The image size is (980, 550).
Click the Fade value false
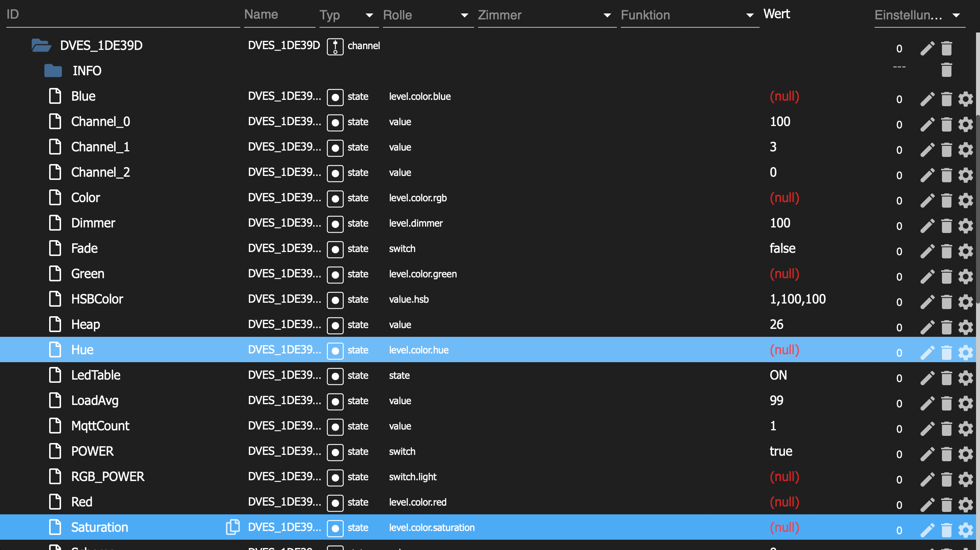(x=782, y=248)
